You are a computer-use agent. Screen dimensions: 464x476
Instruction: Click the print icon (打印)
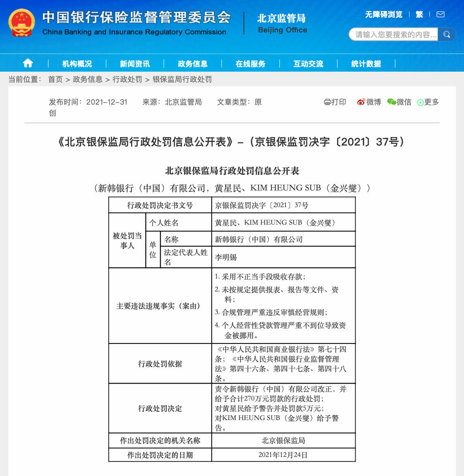(335, 102)
